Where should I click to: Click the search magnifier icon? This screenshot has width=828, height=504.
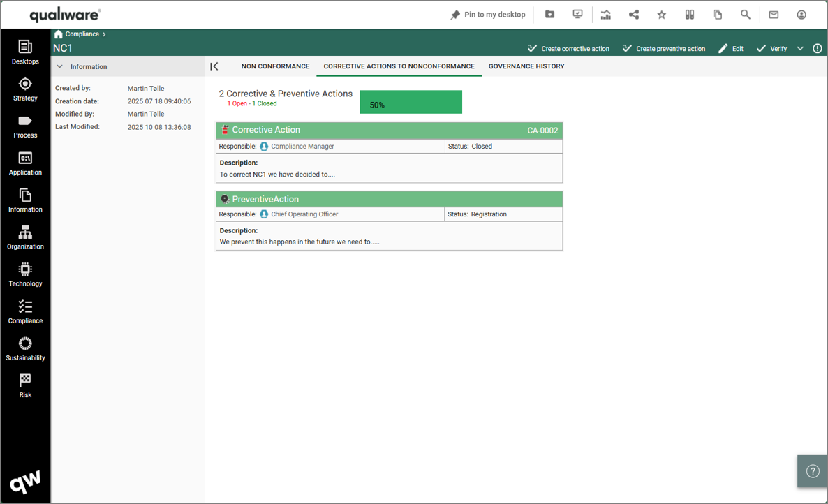point(746,15)
